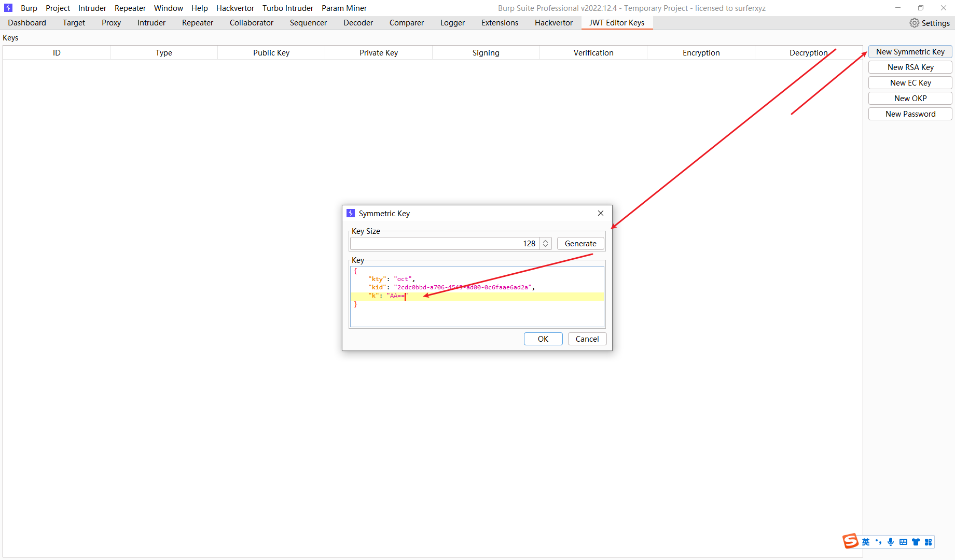Viewport: 955px width, 560px height.
Task: Confirm the key with OK
Action: click(543, 339)
